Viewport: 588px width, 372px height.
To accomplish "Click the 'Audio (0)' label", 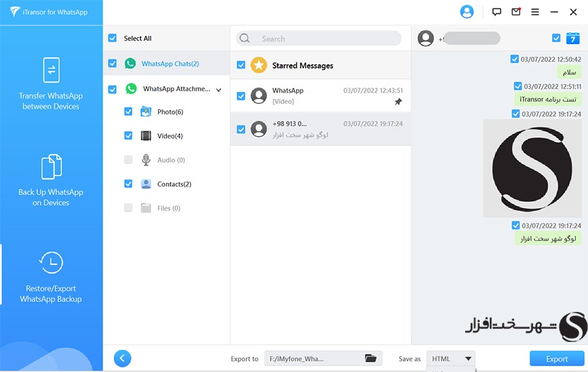I will coord(171,160).
